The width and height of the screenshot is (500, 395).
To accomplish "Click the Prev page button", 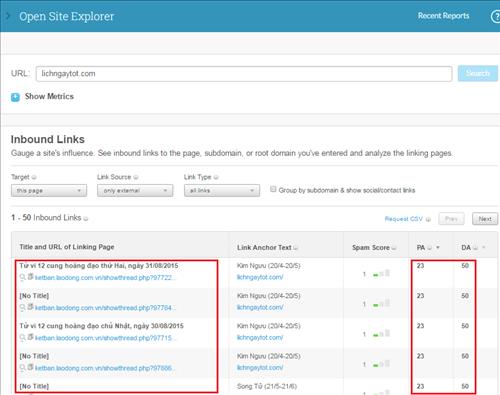I will pos(451,219).
